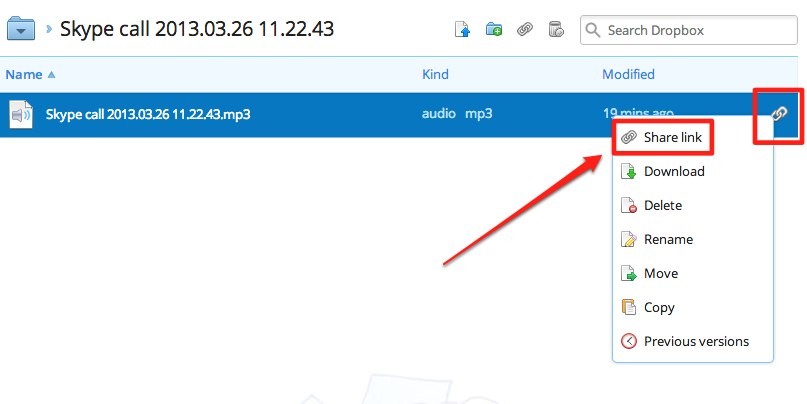
Task: Focus the Search Dropbox input field
Action: (x=689, y=30)
